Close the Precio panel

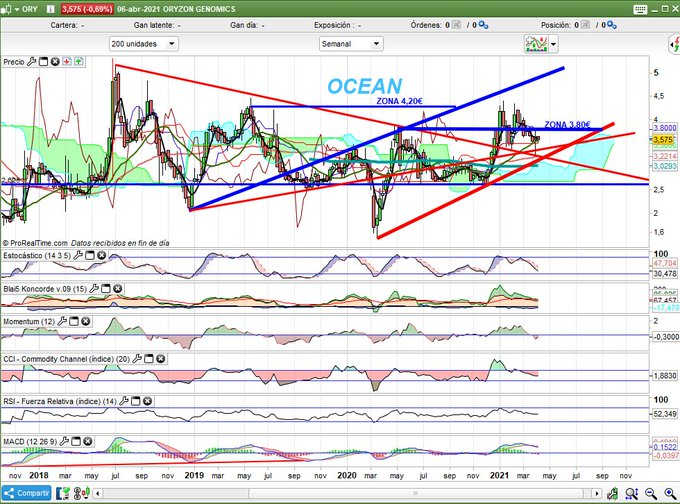coord(55,62)
